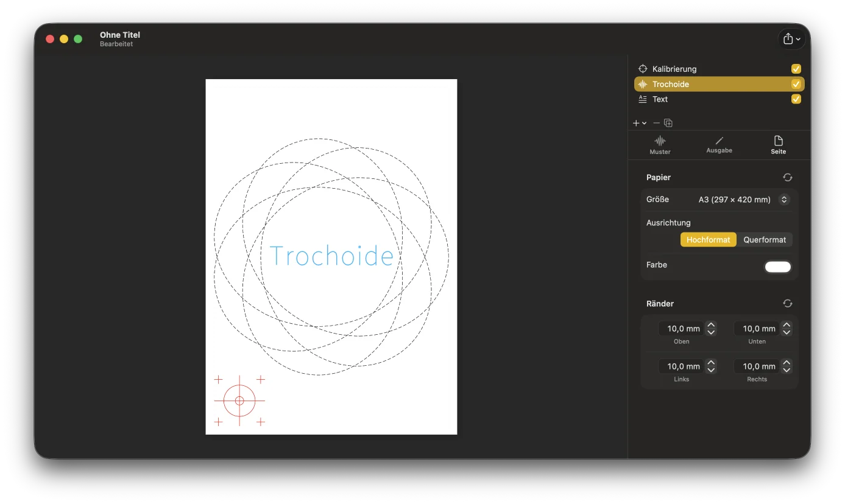Select the Text layer row
845x504 pixels.
pos(719,99)
